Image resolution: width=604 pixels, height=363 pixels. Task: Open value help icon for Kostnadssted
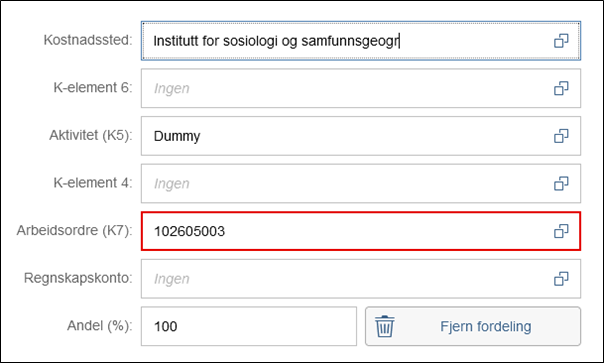[561, 41]
